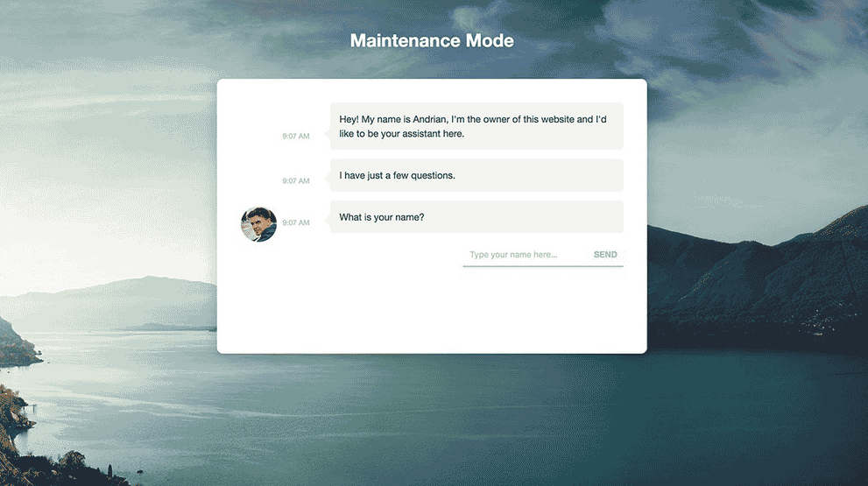Viewport: 868px width, 486px height.
Task: Click the green underline beneath the name field
Action: 542,265
